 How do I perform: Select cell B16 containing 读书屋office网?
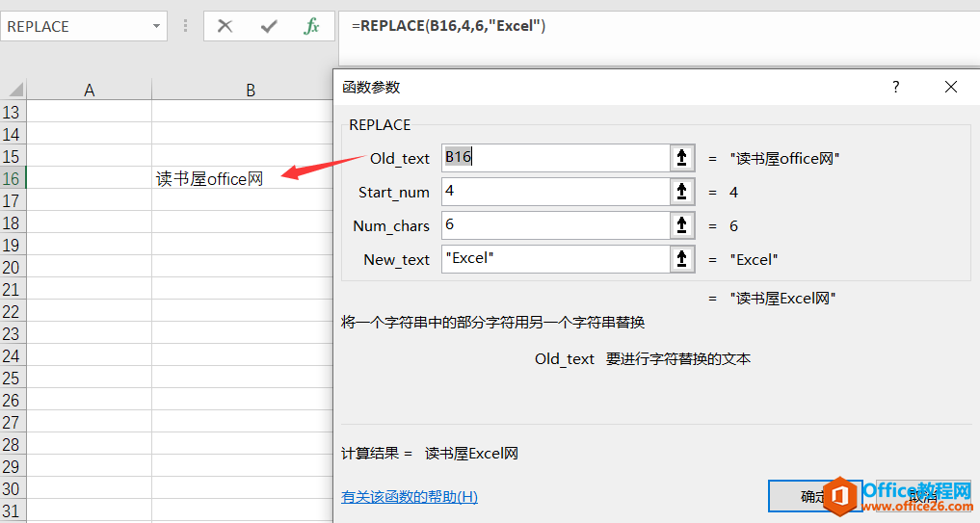pyautogui.click(x=243, y=178)
